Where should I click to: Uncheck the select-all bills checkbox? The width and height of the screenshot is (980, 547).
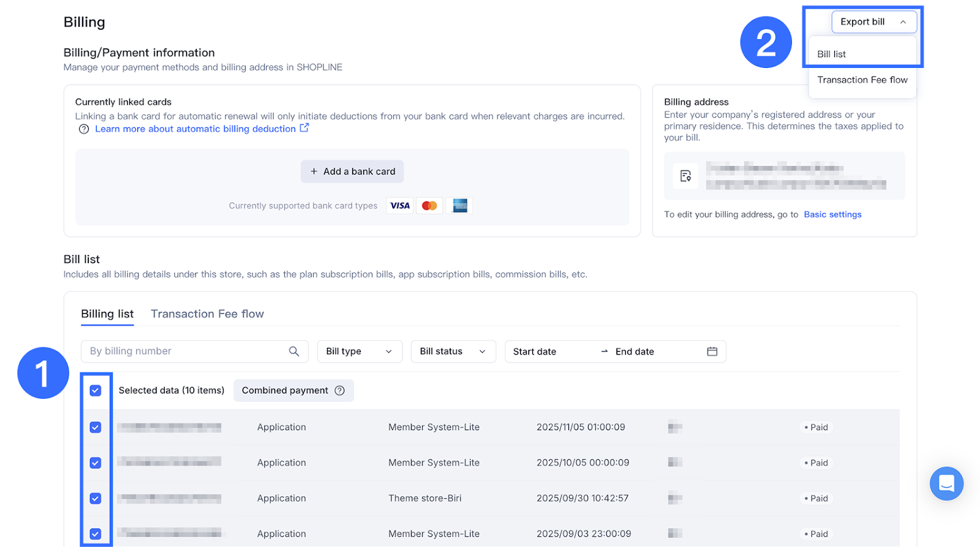click(96, 391)
